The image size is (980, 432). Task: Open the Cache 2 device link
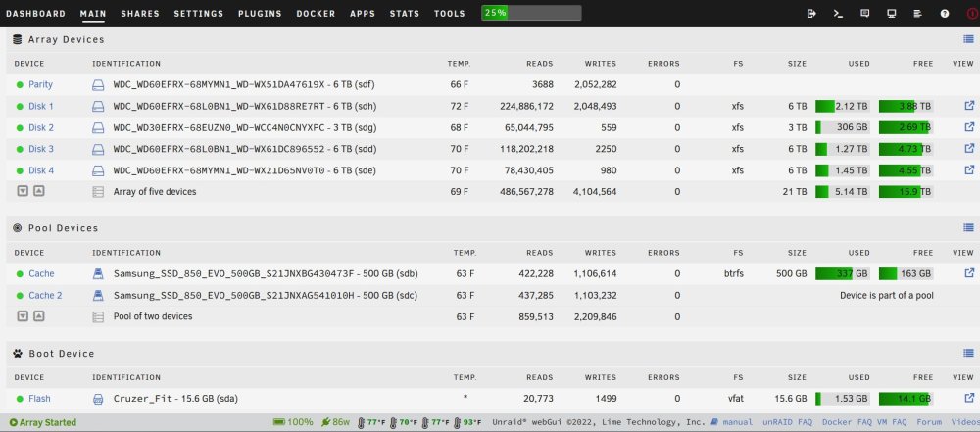pyautogui.click(x=46, y=295)
